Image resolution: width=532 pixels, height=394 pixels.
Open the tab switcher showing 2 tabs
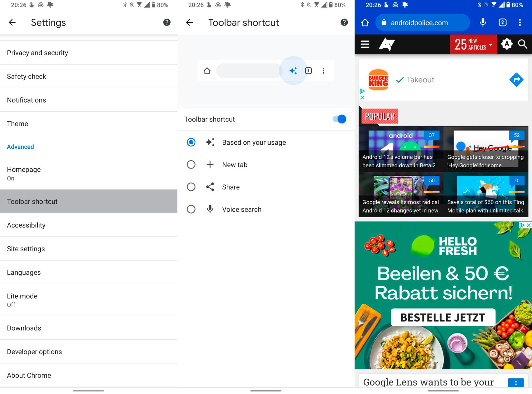tap(502, 22)
